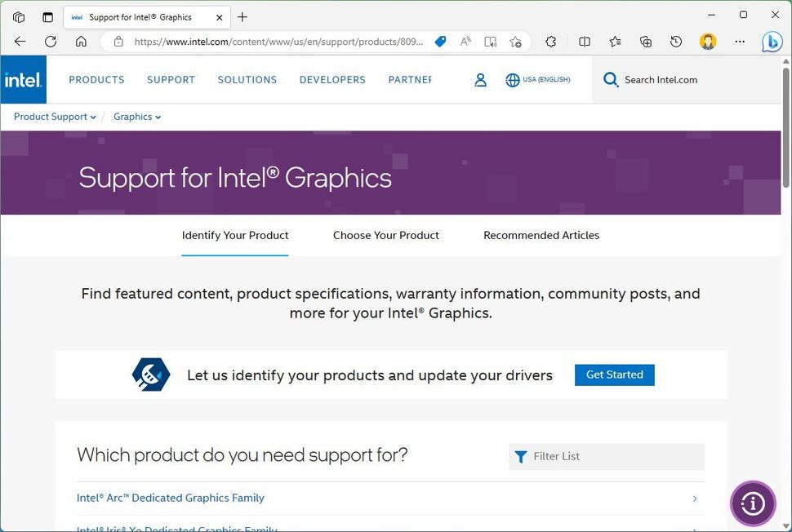The width and height of the screenshot is (792, 532).
Task: Open the Recommended Articles tab
Action: click(x=541, y=235)
